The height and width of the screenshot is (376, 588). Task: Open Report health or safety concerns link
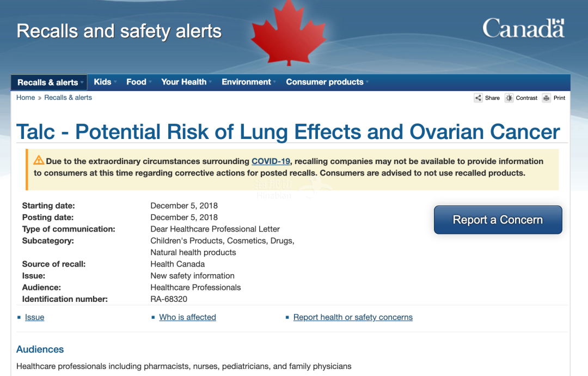[353, 317]
